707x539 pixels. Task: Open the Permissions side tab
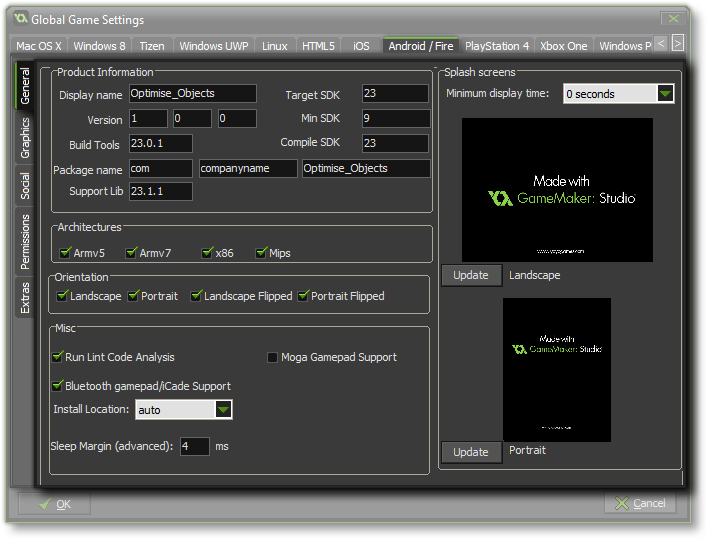[26, 241]
